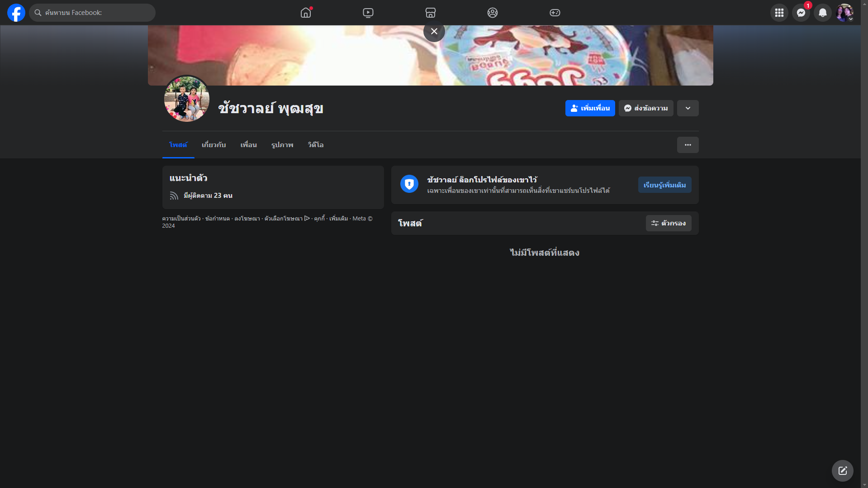Switch to the รูปภาพ tab

pyautogui.click(x=282, y=145)
